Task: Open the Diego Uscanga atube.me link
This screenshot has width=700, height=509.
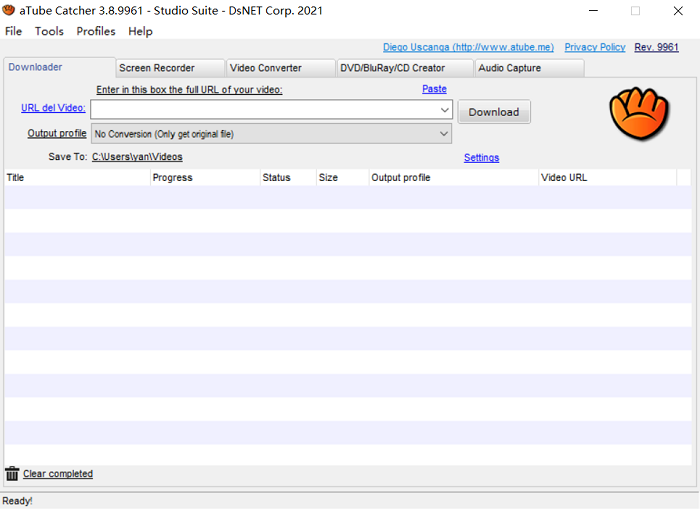Action: (468, 47)
